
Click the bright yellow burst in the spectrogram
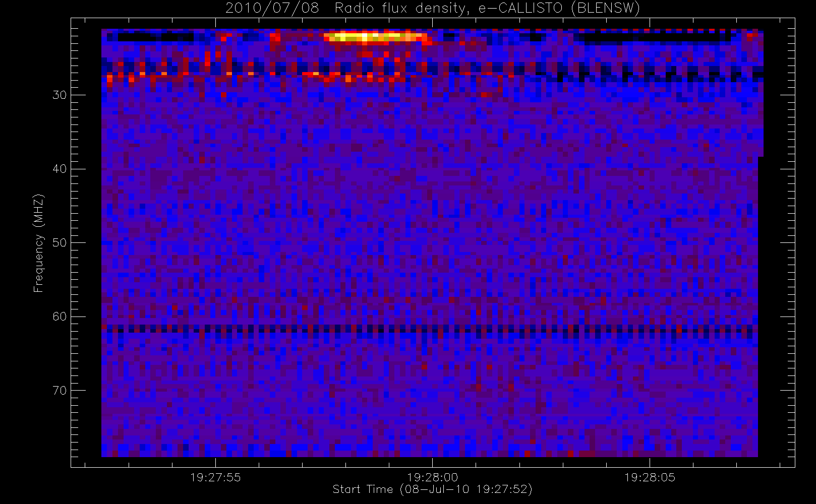(x=375, y=37)
